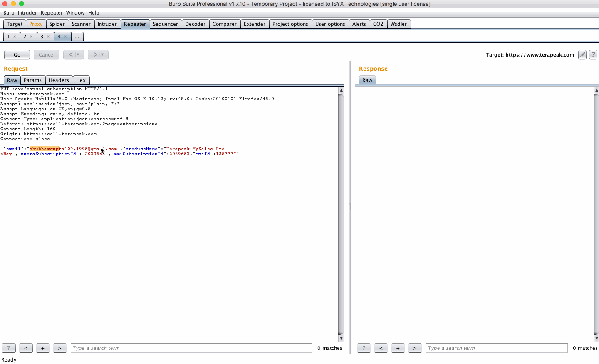Screen dimensions: 599x364
Task: Add request search option plus button
Action: coord(43,348)
